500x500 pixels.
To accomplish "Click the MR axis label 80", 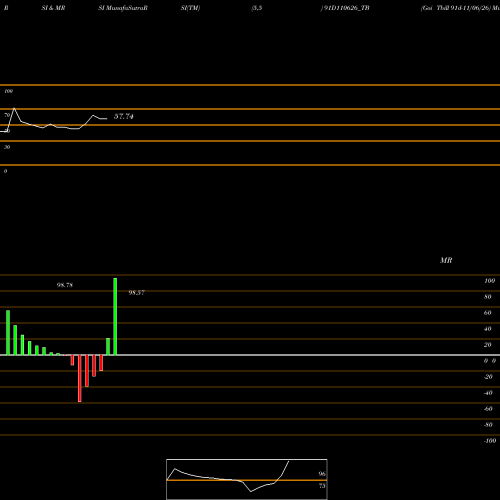I will click(x=488, y=297).
